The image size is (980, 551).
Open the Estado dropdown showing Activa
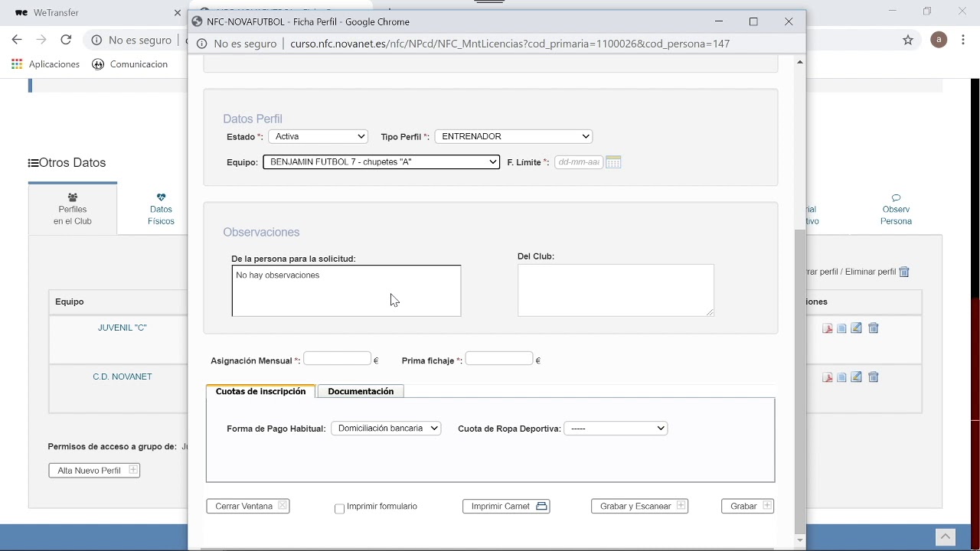pos(318,136)
